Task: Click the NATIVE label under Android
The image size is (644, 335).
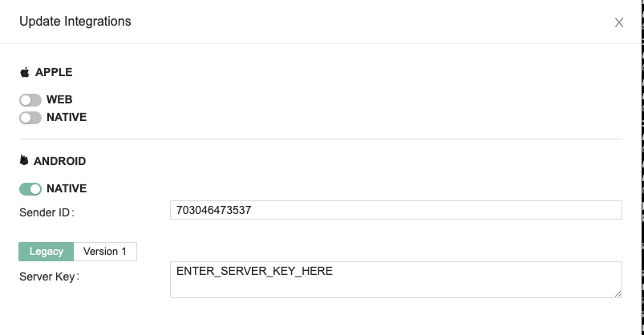Action: click(x=67, y=189)
